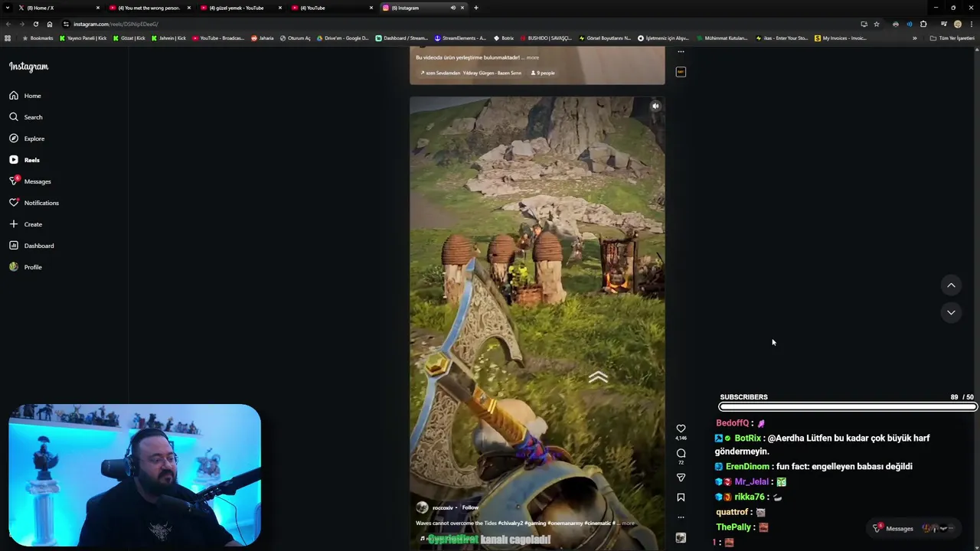Screen dimensions: 980x551
Task: Open the Bookmarks folder
Action: pos(38,38)
